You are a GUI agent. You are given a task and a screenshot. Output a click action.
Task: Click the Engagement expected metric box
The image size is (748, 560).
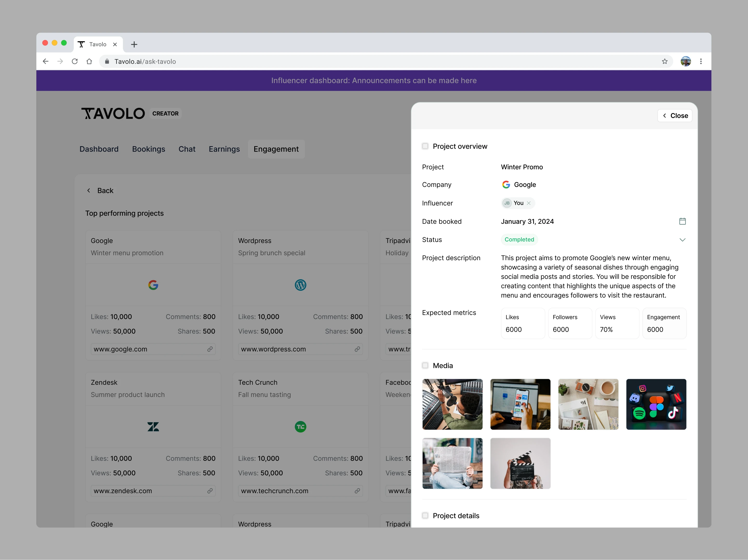pyautogui.click(x=664, y=323)
